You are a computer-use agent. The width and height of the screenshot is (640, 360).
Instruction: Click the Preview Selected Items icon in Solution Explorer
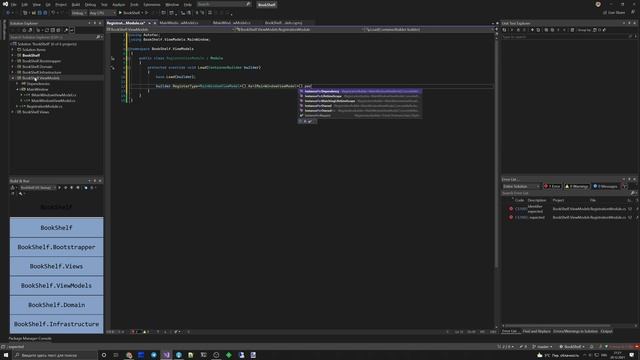(72, 30)
